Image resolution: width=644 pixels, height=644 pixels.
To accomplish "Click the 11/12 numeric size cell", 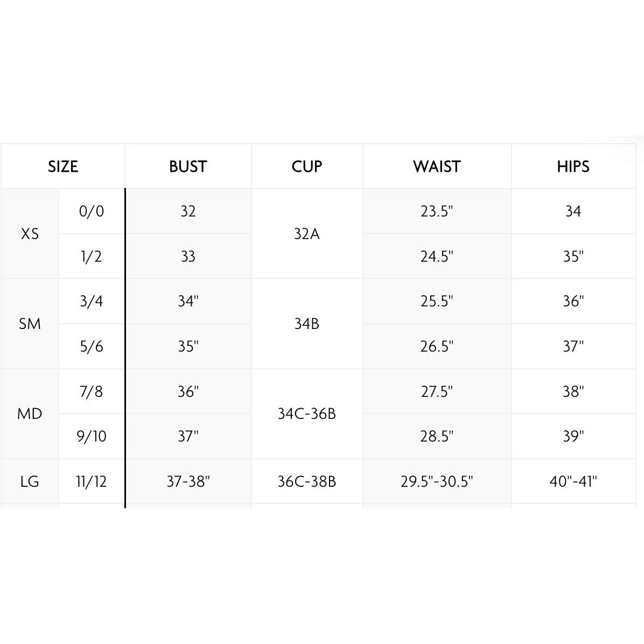I will [92, 481].
